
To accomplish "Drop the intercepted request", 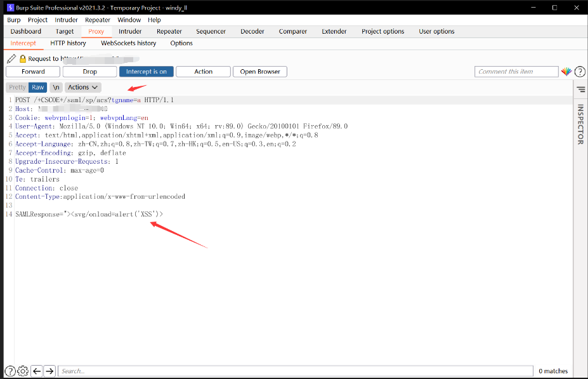I will pyautogui.click(x=90, y=72).
